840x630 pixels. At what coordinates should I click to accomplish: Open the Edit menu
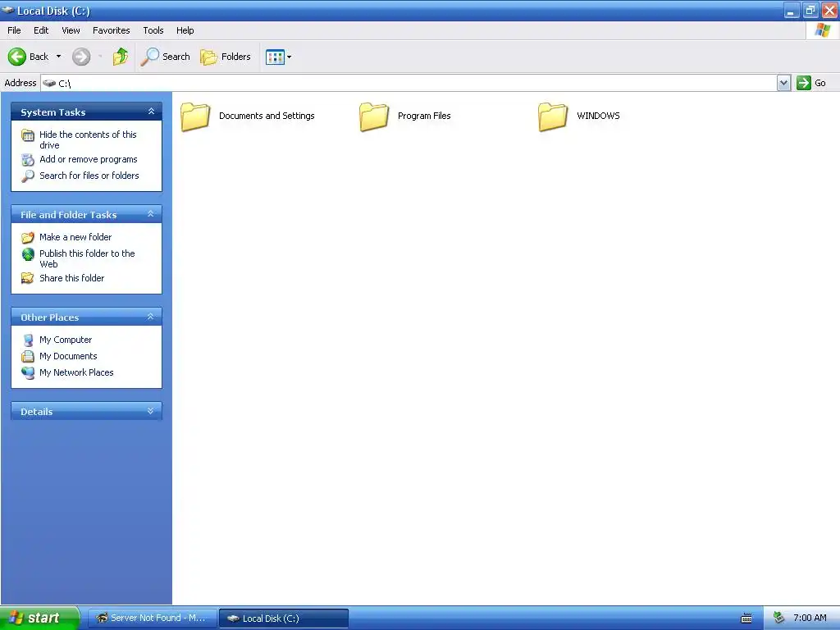pos(41,30)
